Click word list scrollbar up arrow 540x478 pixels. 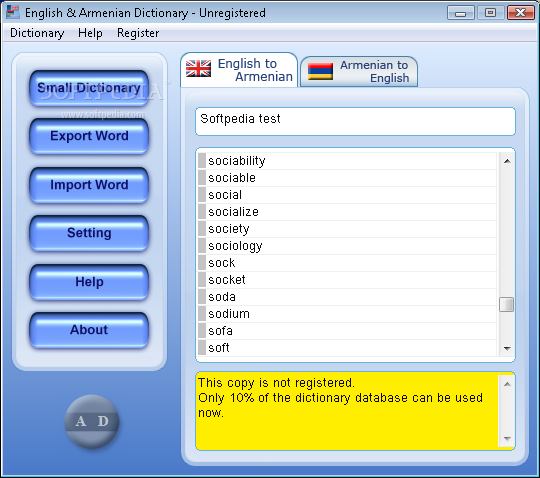click(x=507, y=161)
